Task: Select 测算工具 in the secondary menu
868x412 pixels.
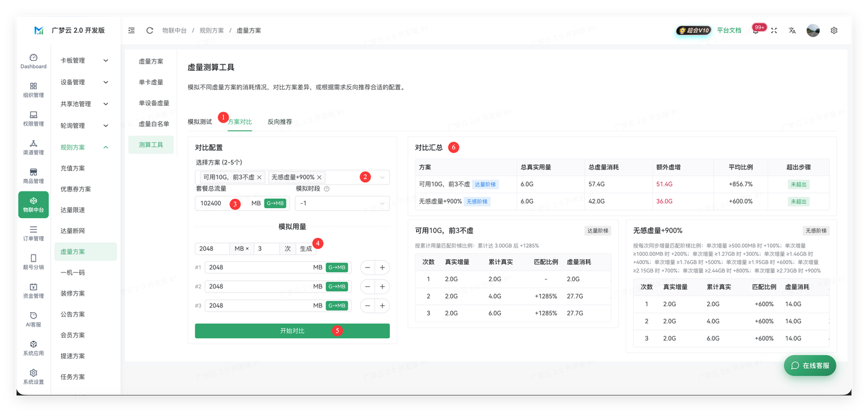Action: (151, 145)
